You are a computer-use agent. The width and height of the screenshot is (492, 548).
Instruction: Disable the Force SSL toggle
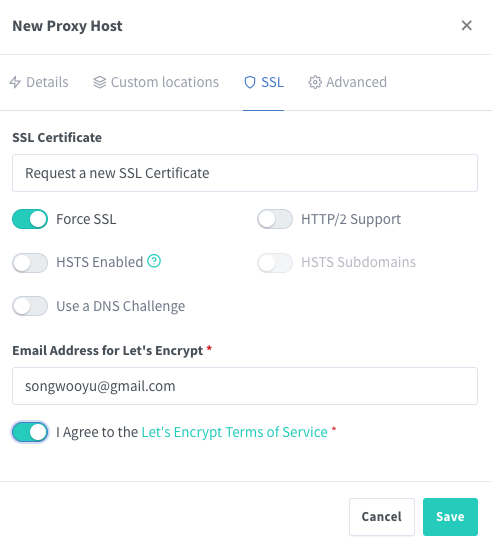[30, 219]
